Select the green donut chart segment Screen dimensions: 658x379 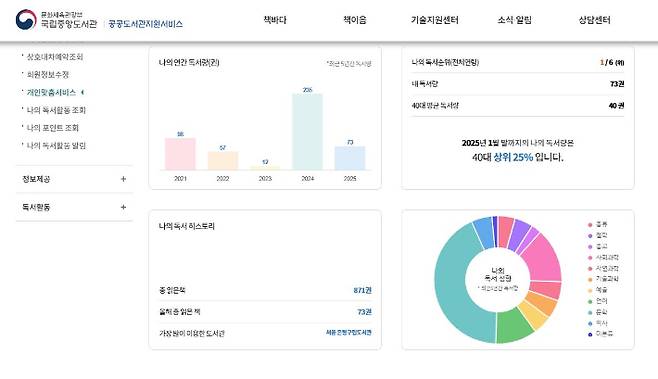click(x=513, y=326)
